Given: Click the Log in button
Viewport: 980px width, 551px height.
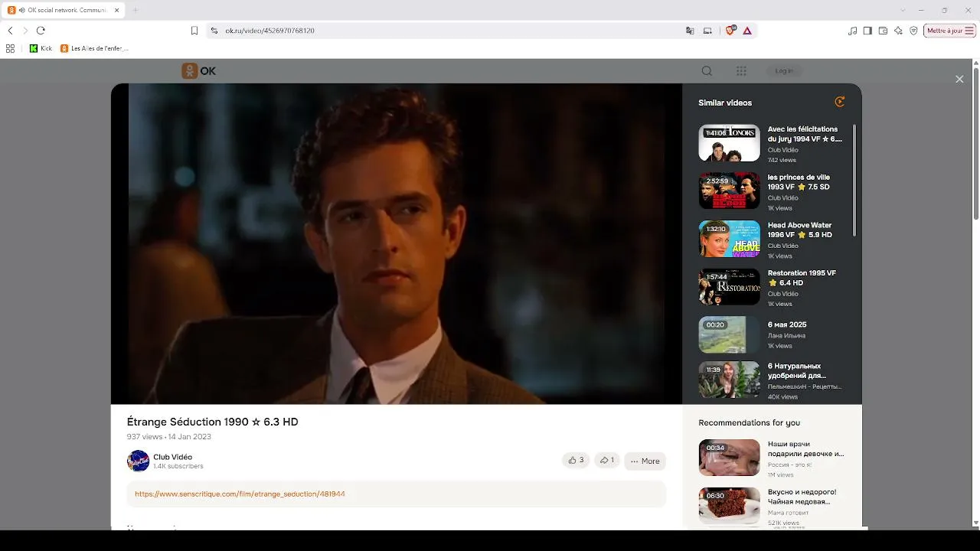Looking at the screenshot, I should [x=784, y=71].
